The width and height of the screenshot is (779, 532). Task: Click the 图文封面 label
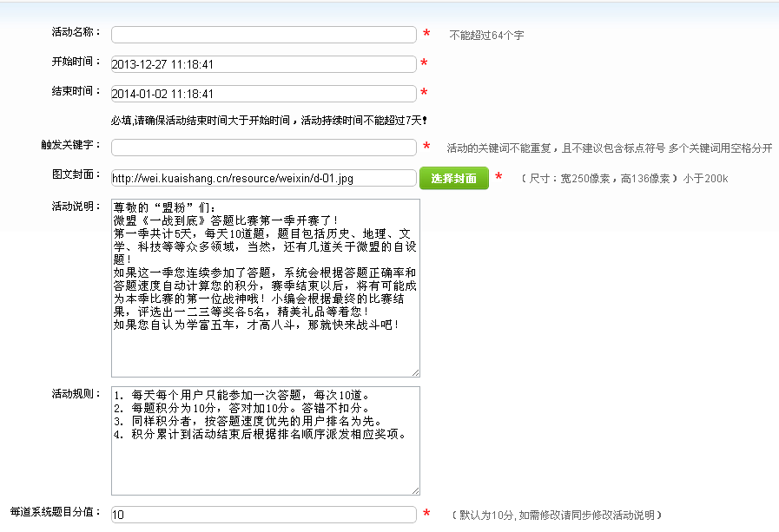tap(76, 174)
